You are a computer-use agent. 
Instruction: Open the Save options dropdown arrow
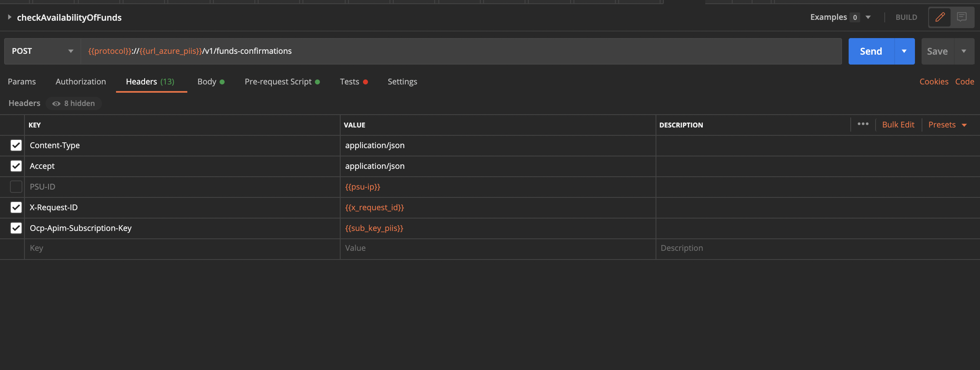[x=964, y=51]
